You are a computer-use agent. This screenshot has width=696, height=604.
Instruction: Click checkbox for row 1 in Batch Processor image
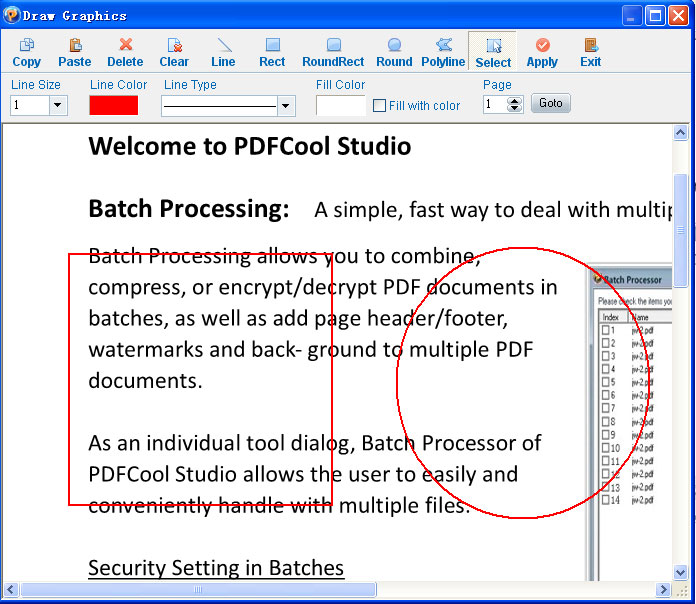[x=605, y=330]
